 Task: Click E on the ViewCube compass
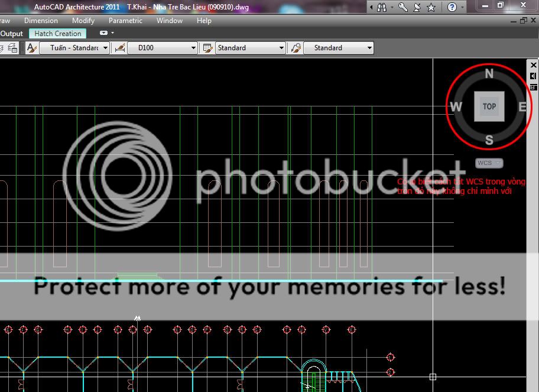point(522,106)
